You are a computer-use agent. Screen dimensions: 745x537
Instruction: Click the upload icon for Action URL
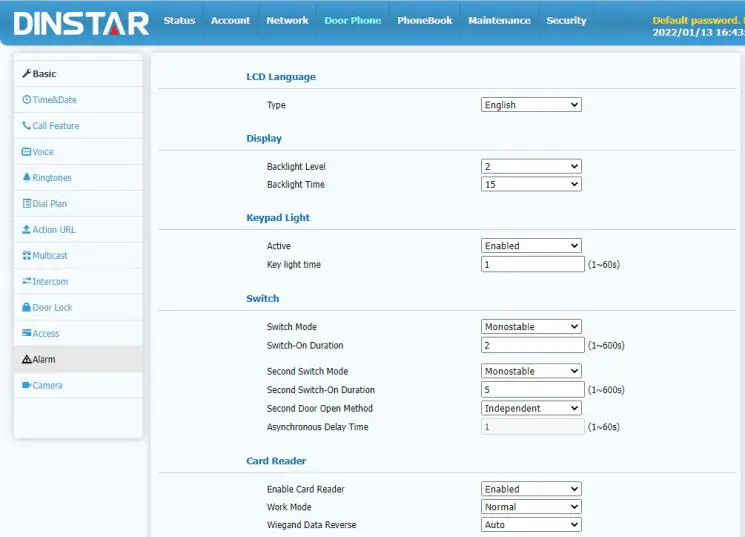[x=26, y=230]
